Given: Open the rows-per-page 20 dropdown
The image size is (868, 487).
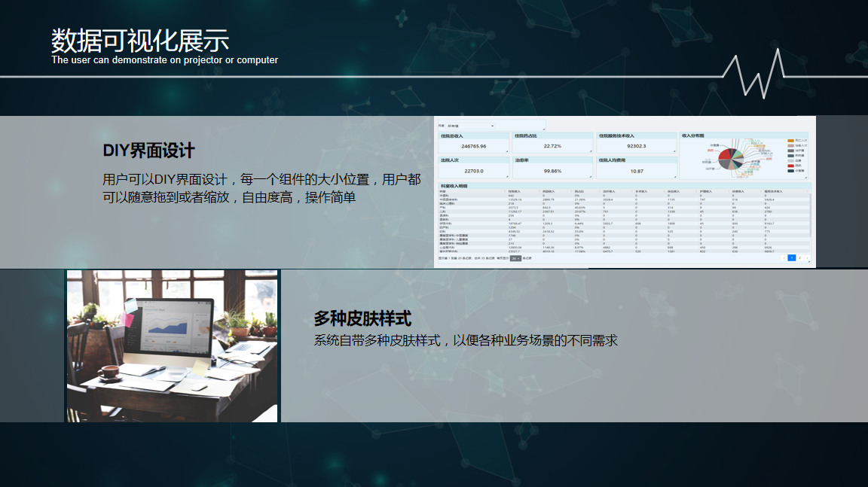Looking at the screenshot, I should pyautogui.click(x=515, y=258).
